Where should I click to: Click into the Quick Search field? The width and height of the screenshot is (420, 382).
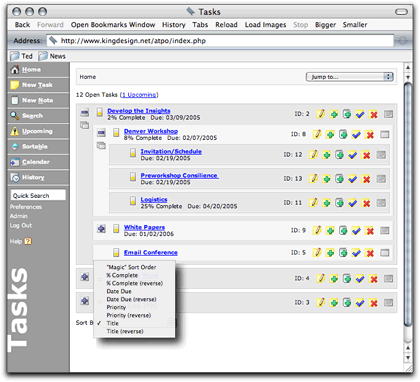click(38, 195)
